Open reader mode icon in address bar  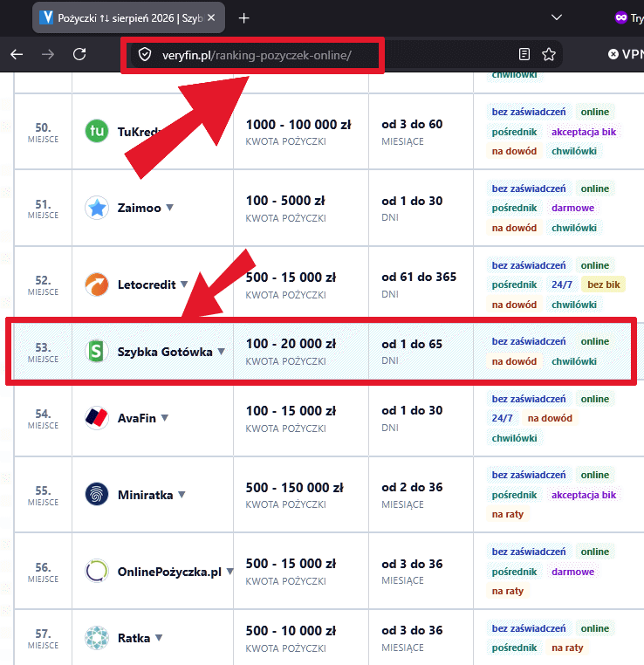pyautogui.click(x=524, y=54)
